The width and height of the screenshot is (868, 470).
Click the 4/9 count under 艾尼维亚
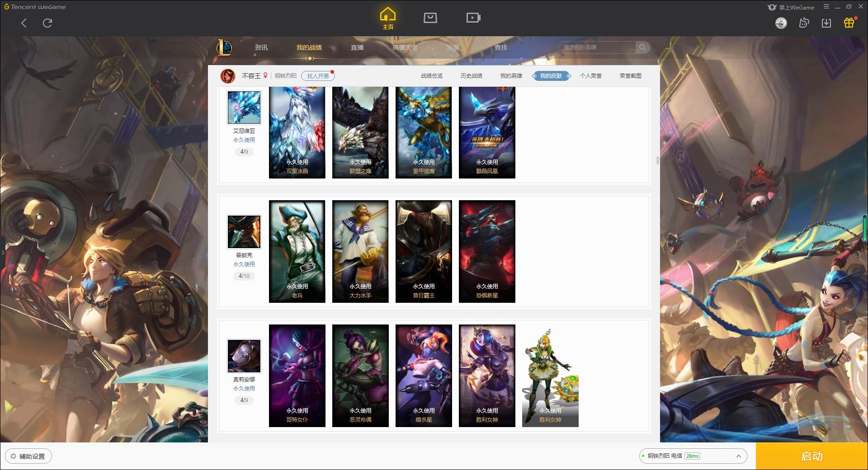[x=244, y=152]
